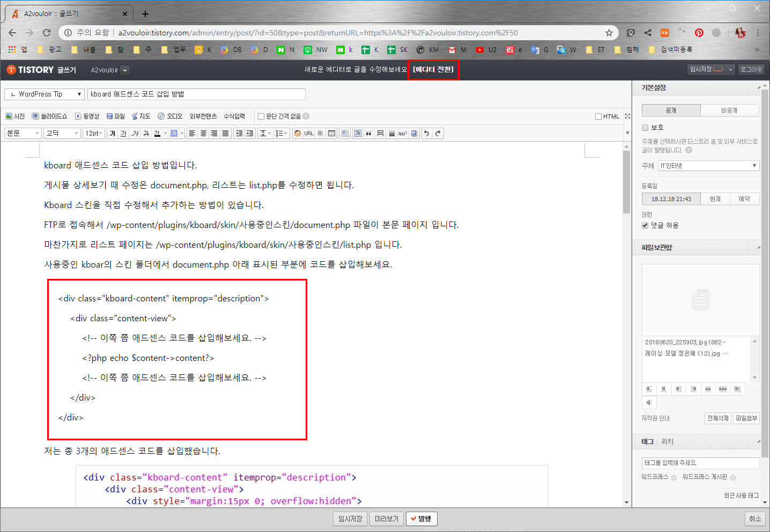Open the line spacing dropdown
This screenshot has height=532, width=770.
(265, 134)
